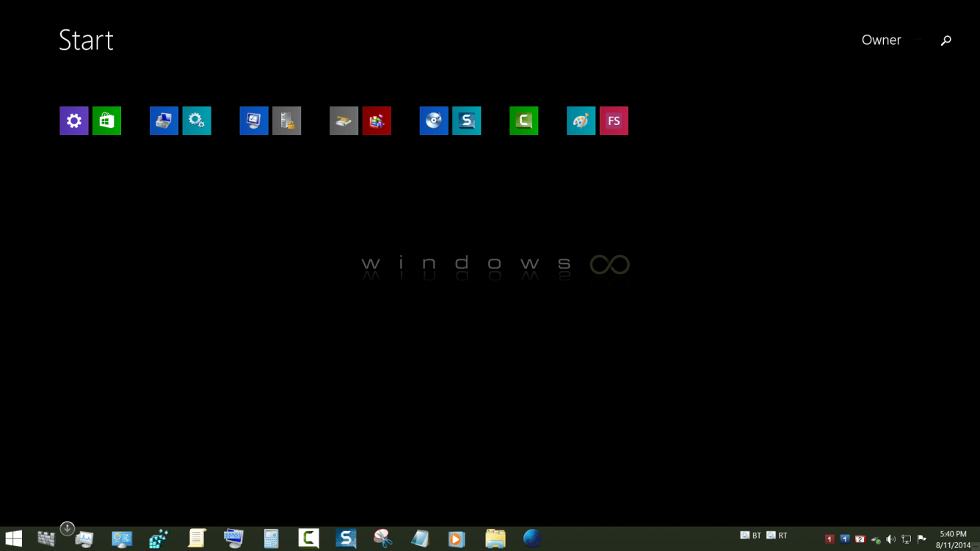Open the Registry Editor cubes taskbar icon
The image size is (980, 551).
(x=159, y=539)
